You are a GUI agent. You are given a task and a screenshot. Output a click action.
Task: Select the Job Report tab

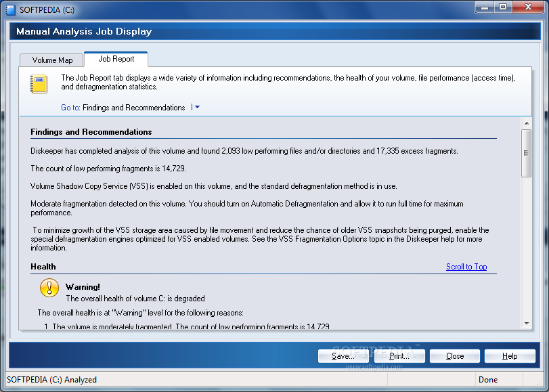116,59
